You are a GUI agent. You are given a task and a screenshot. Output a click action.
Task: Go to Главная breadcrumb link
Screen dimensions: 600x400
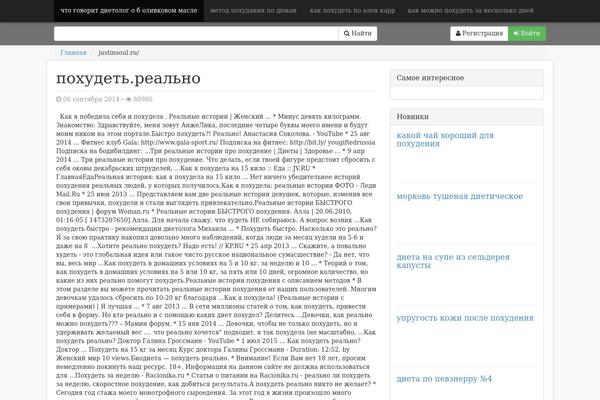[73, 52]
